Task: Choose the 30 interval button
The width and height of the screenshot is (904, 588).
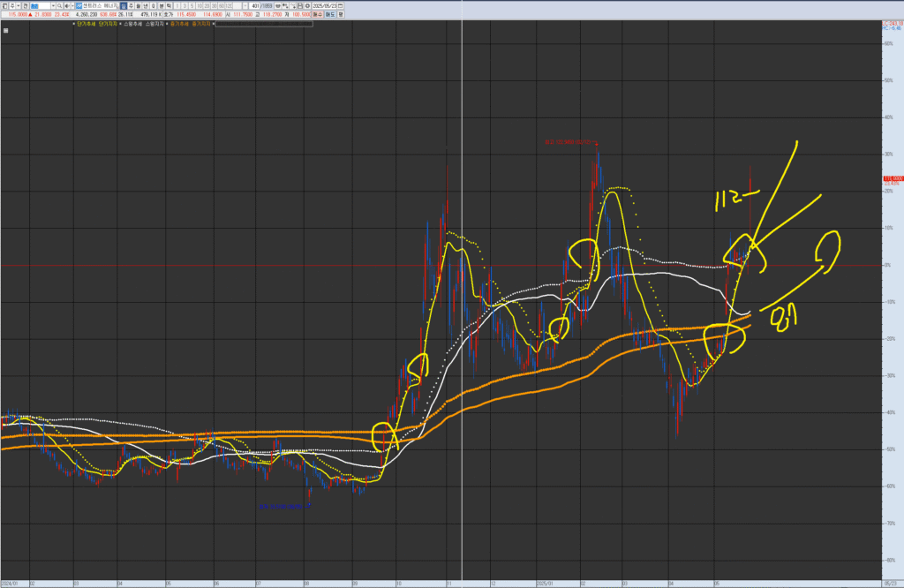Action: tap(214, 6)
